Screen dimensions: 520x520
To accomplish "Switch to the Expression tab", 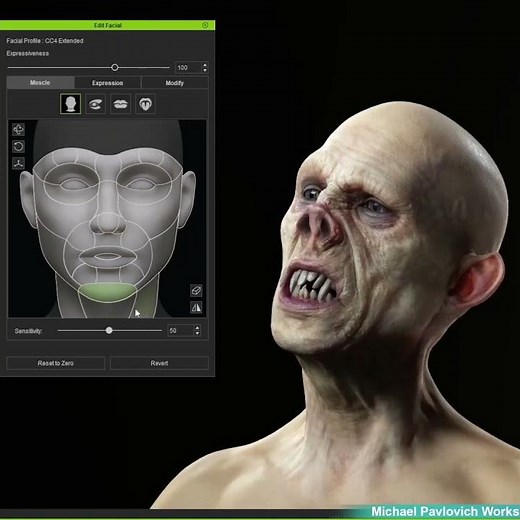I will (107, 83).
